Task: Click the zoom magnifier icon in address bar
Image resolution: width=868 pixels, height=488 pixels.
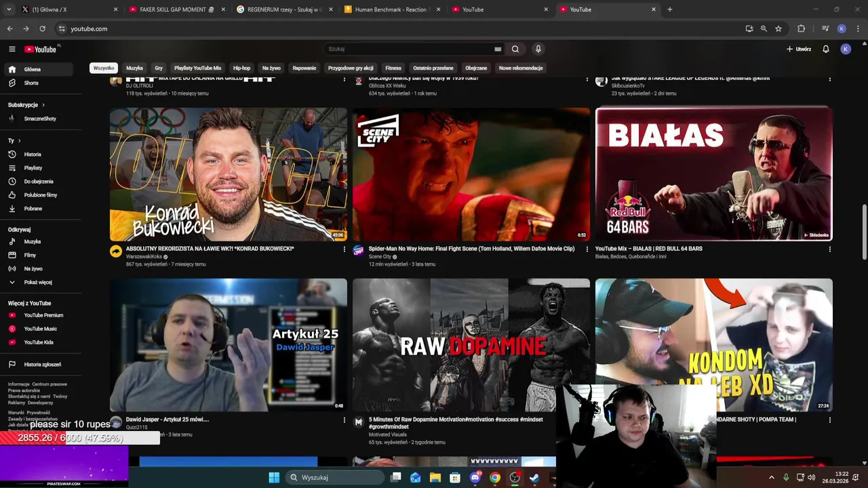Action: coord(764,28)
